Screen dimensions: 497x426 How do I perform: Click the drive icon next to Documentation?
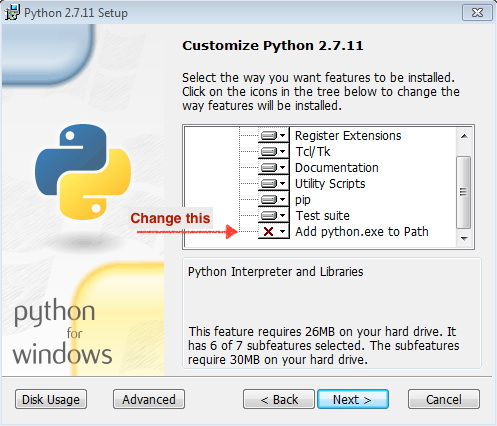coord(269,168)
